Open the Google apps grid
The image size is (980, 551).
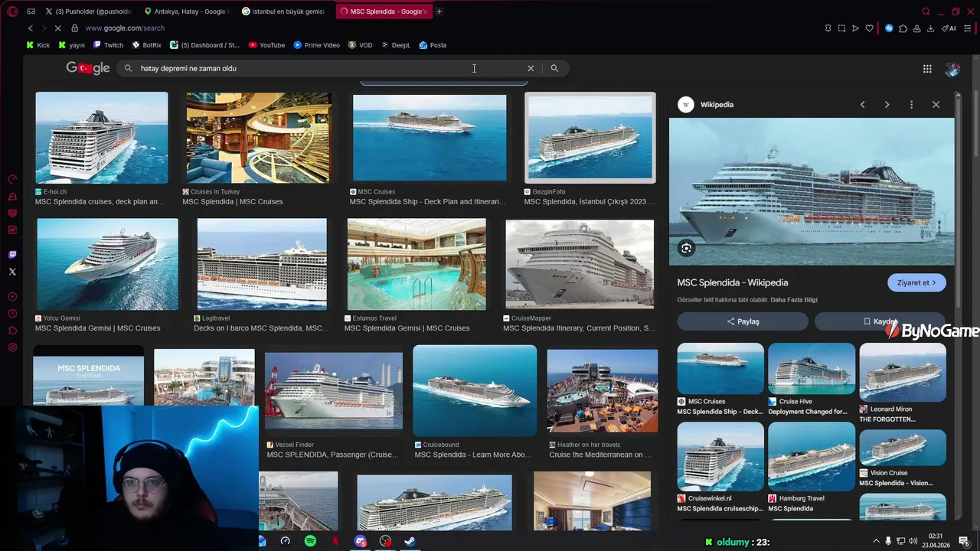coord(927,69)
